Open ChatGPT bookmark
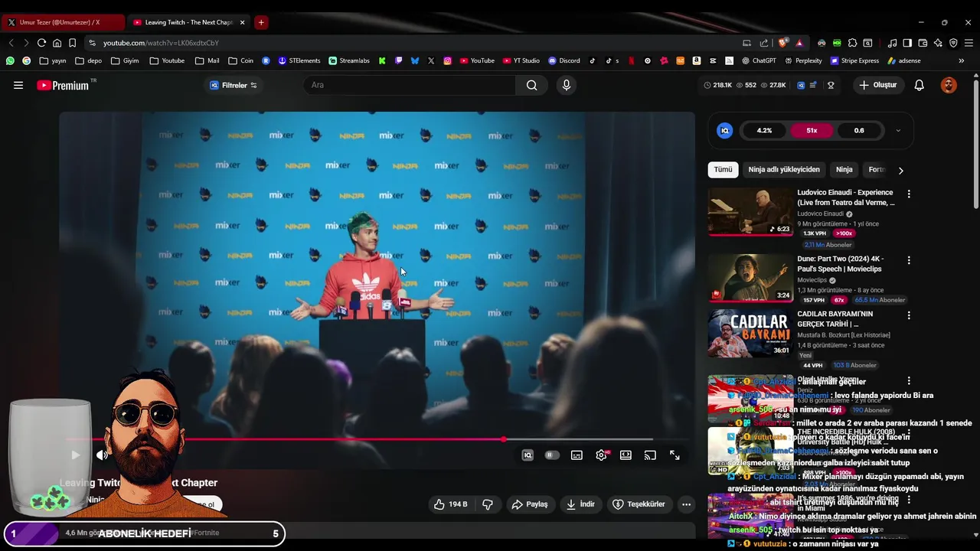980x551 pixels. click(759, 60)
